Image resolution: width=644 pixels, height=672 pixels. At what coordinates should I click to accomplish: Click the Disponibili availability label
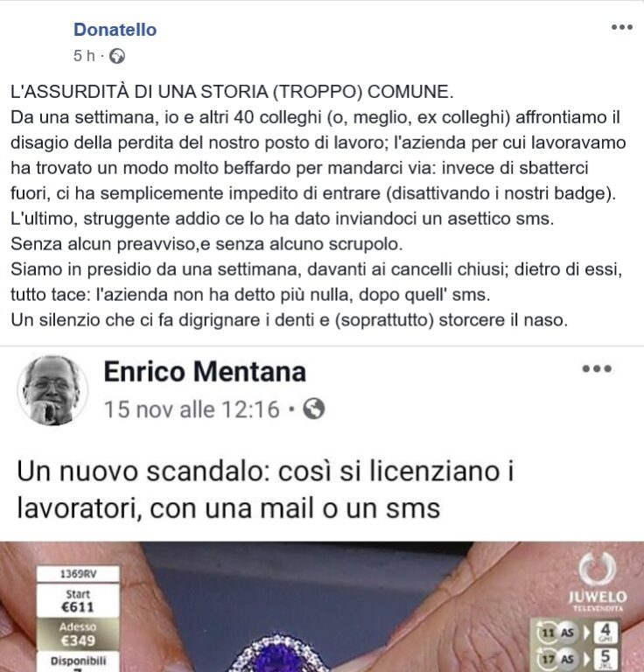(x=78, y=661)
